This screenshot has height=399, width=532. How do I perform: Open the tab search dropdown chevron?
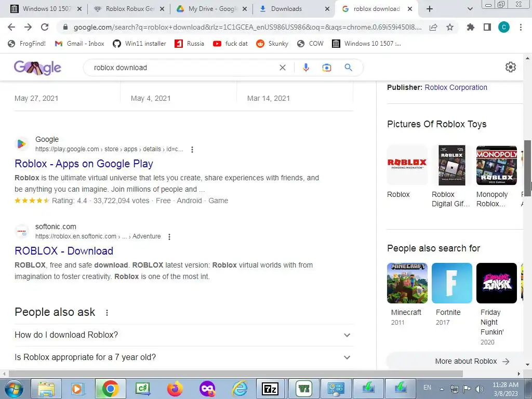(470, 9)
